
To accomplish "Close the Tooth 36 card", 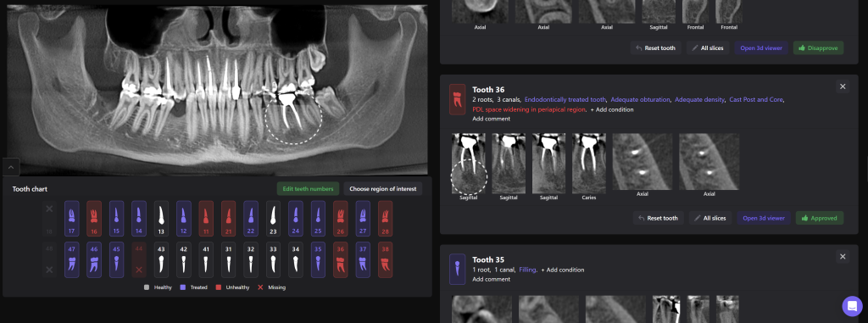I will [843, 86].
